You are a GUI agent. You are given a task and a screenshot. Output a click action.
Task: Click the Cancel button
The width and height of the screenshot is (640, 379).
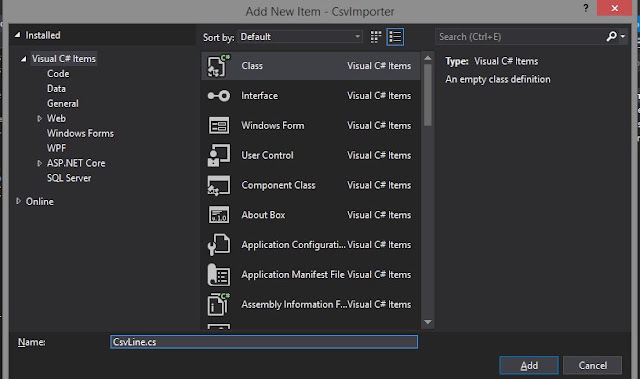(593, 366)
